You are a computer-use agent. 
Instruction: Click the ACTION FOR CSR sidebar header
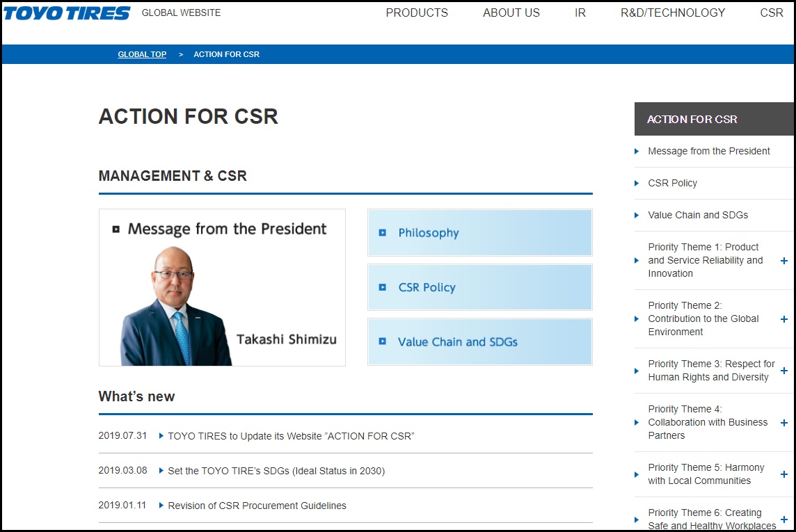714,119
